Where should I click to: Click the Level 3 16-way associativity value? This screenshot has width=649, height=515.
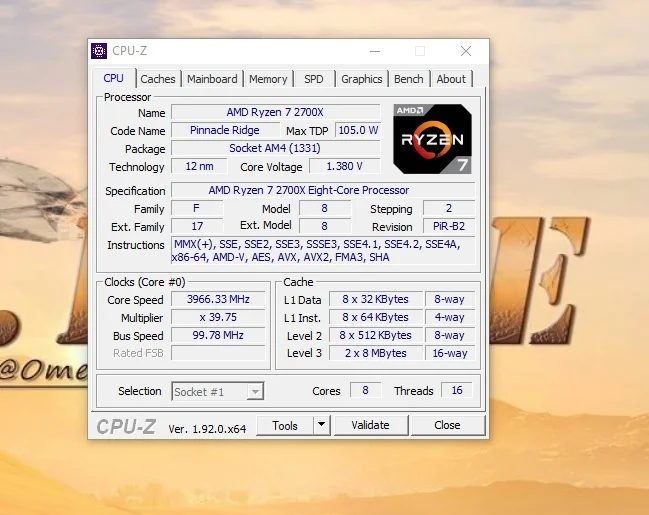tap(450, 353)
